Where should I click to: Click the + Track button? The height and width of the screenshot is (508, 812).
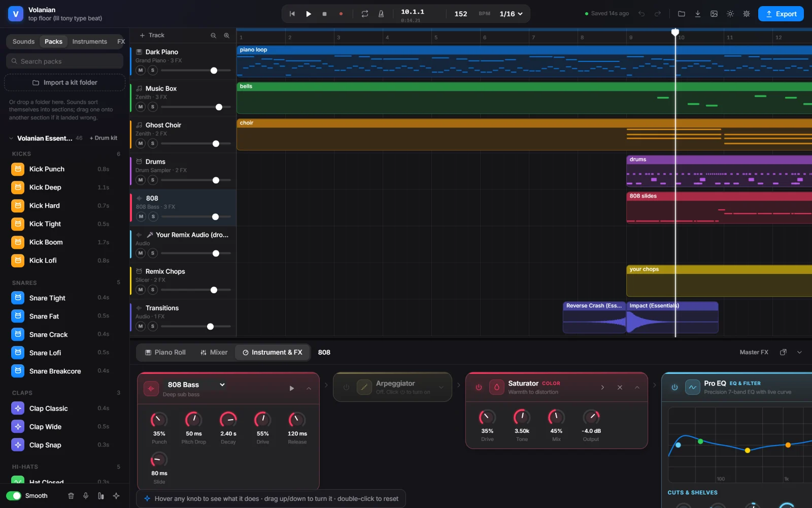(152, 35)
